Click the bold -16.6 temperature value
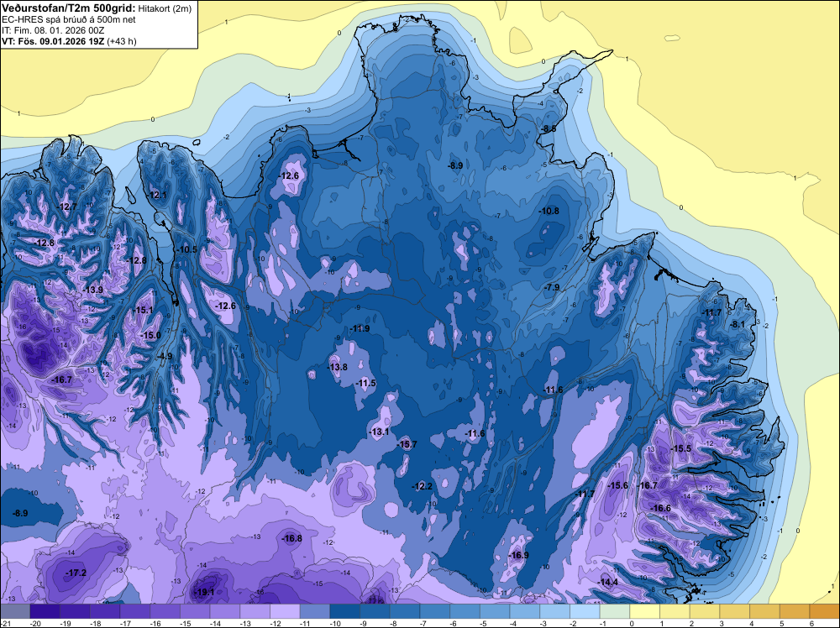 pyautogui.click(x=659, y=508)
